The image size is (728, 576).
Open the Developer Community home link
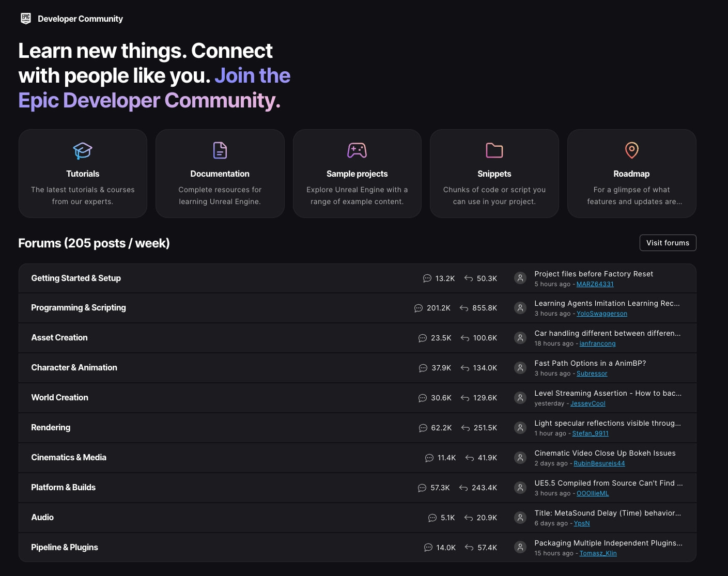[80, 19]
